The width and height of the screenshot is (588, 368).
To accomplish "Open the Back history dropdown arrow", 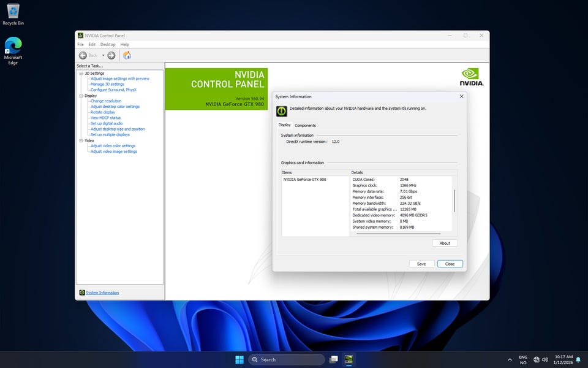I will pos(103,55).
